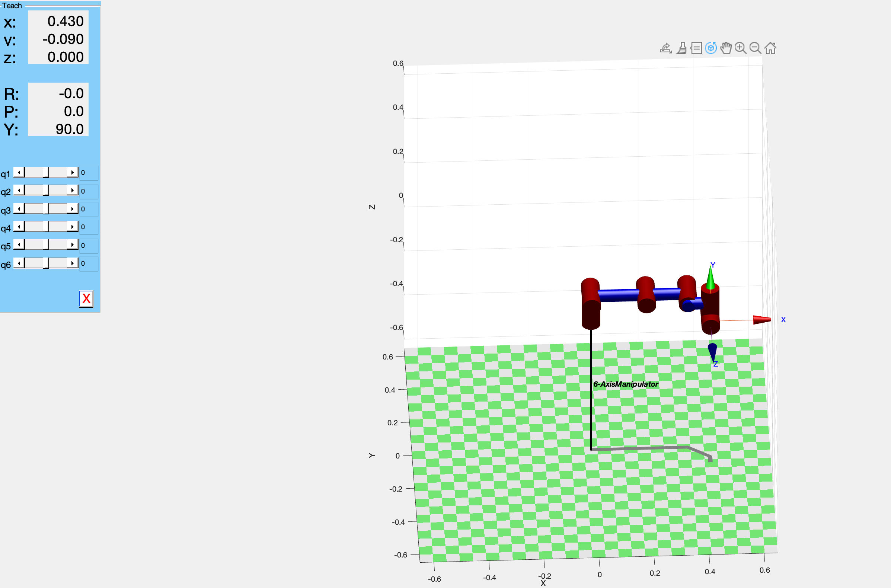
Task: Decrease q1 with left arrow
Action: tap(19, 172)
